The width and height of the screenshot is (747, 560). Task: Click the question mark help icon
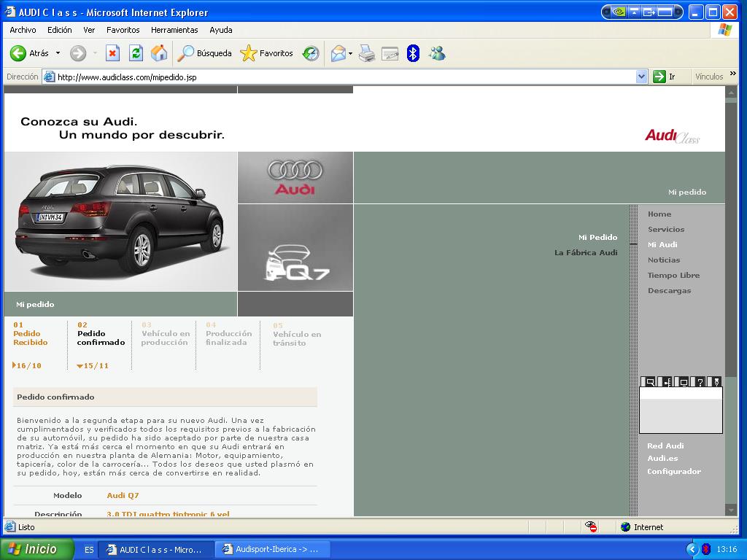700,382
